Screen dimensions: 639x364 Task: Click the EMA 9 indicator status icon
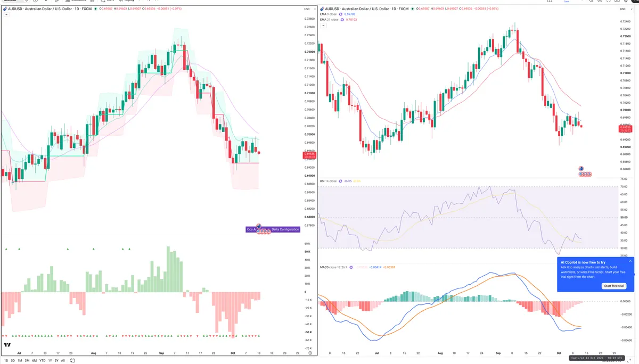[x=342, y=14]
